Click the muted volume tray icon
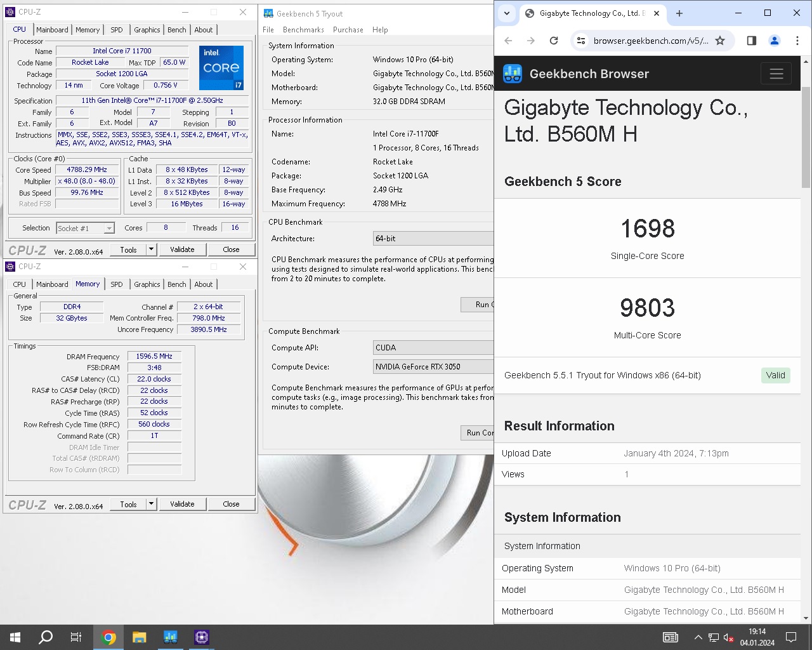The height and width of the screenshot is (650, 812). 729,637
